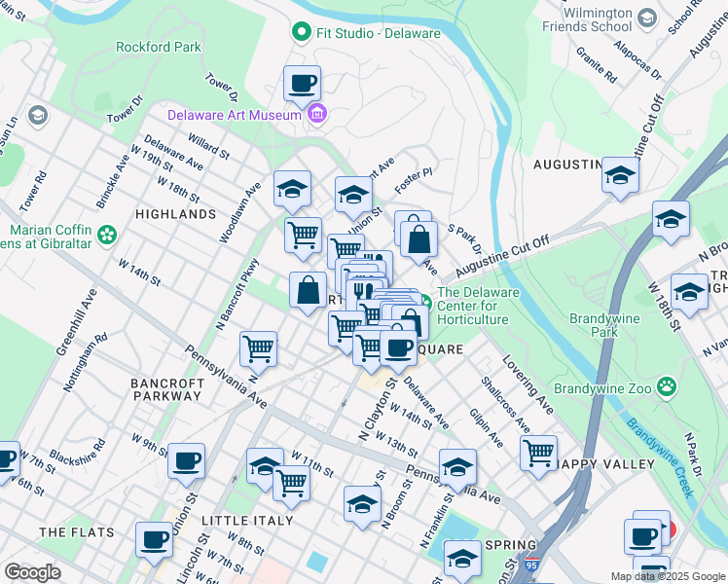Select the coffee cup marker beside The Flats

click(x=154, y=542)
